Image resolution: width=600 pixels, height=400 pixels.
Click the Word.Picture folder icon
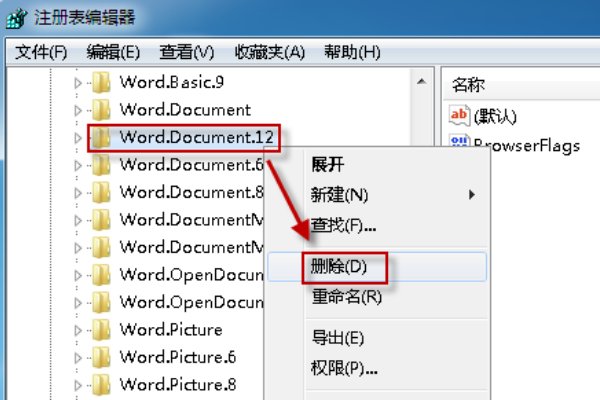(101, 330)
